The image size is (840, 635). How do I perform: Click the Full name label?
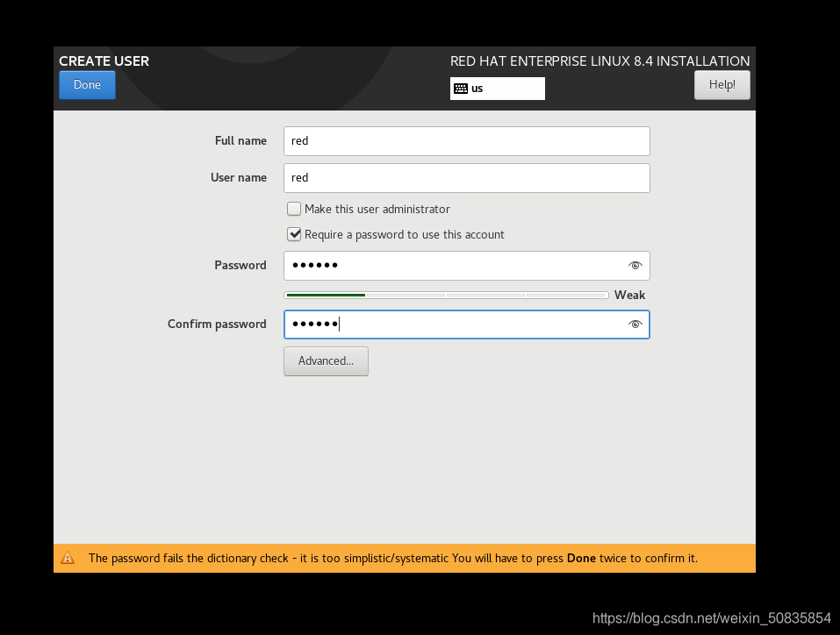[241, 141]
